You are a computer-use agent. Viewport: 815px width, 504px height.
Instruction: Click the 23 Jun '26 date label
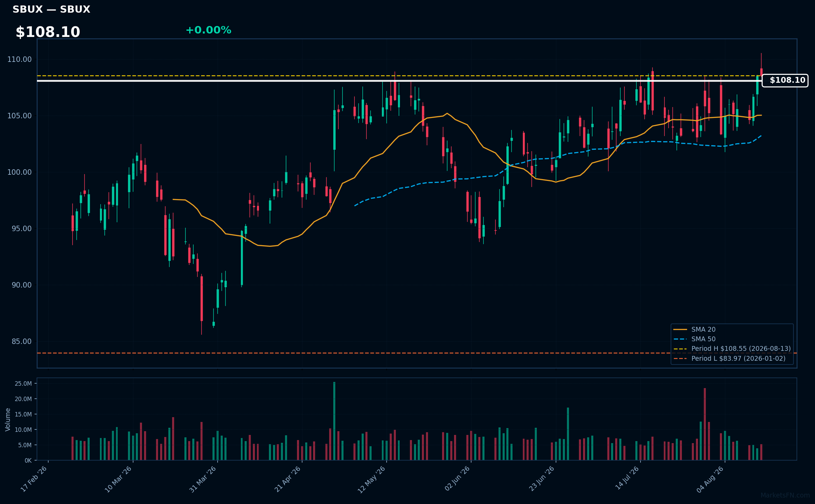[x=542, y=479]
